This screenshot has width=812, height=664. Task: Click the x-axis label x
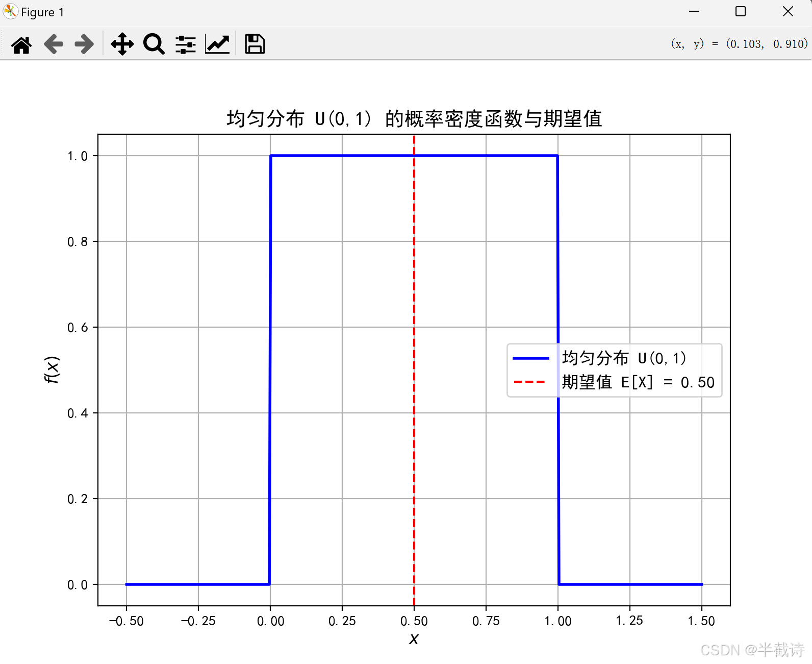[x=414, y=638]
